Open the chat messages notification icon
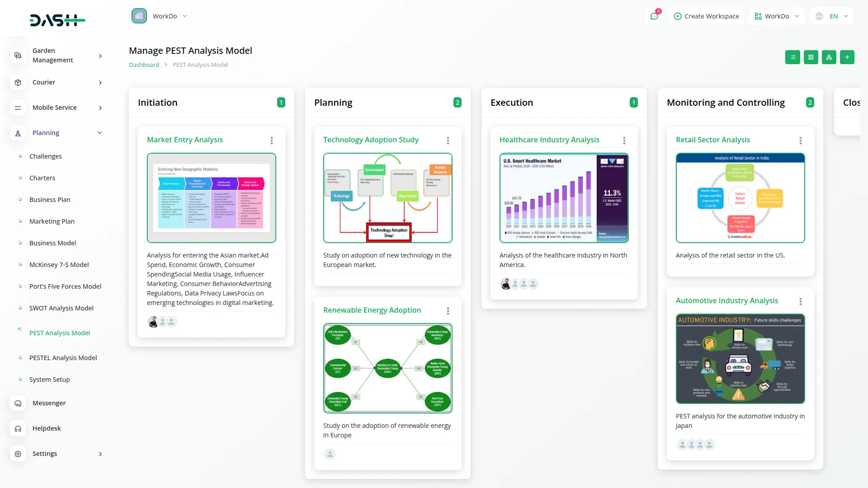This screenshot has width=868, height=488. [654, 16]
